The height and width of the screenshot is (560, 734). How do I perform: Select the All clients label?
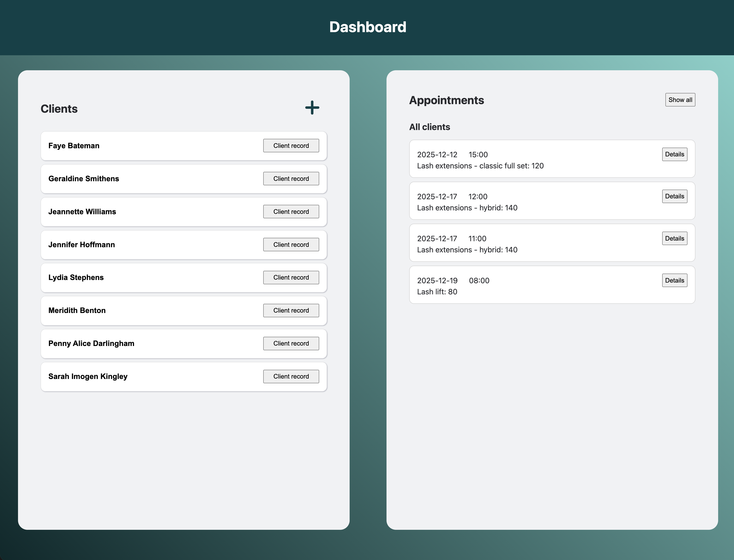point(430,127)
